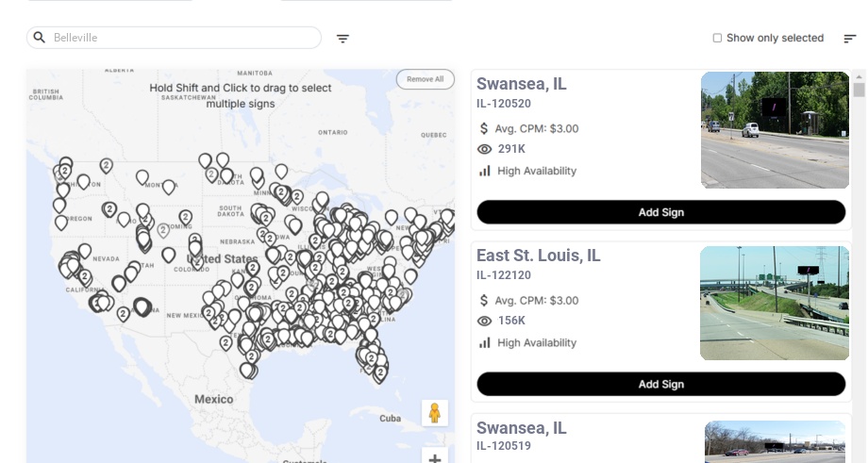Add Sign for Swansea IL-120520
This screenshot has width=868, height=463.
(660, 212)
